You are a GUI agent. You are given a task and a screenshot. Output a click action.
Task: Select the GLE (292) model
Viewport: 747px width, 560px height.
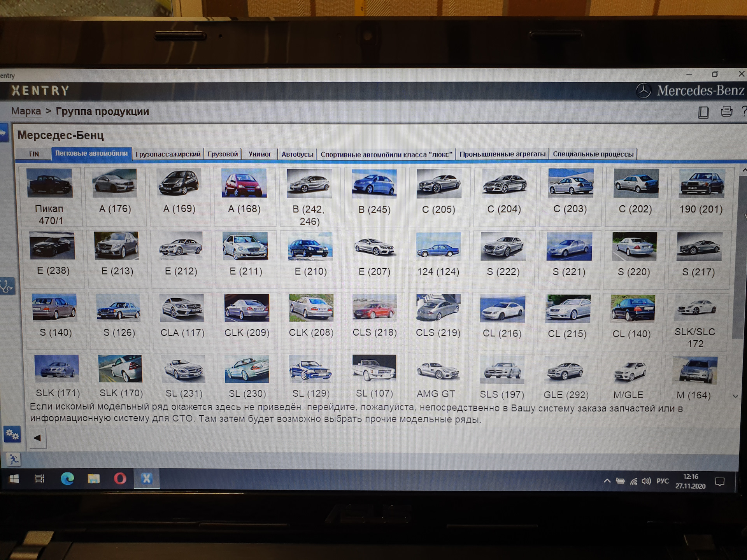pyautogui.click(x=566, y=370)
